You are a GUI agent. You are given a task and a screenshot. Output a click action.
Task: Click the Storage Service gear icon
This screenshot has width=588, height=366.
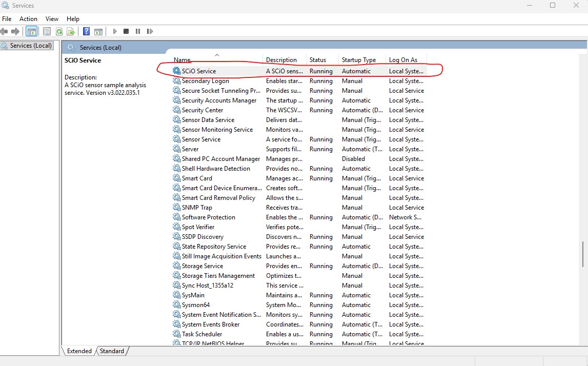pos(177,266)
